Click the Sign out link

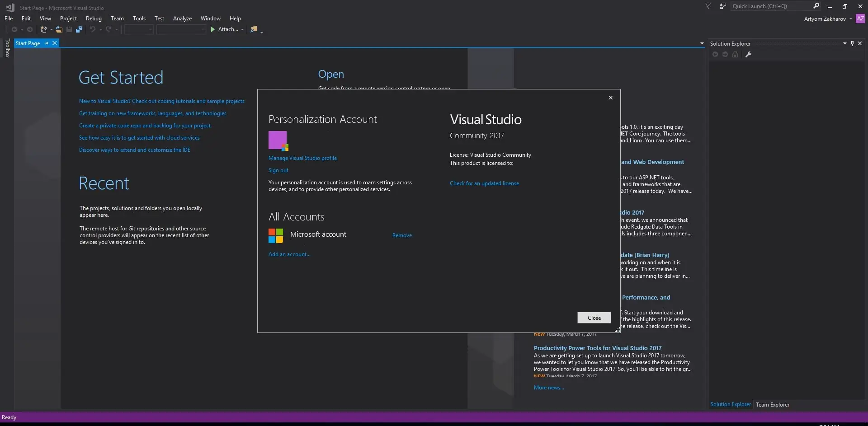coord(278,170)
